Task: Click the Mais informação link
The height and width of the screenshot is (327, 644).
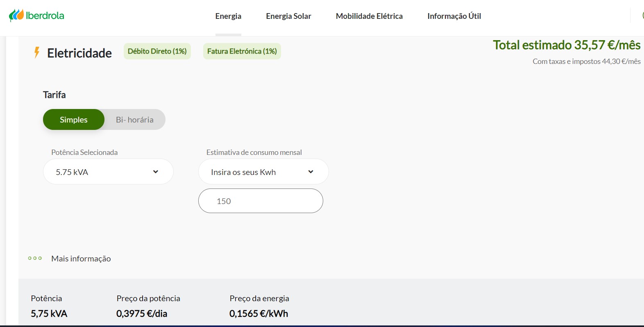Action: 81,259
